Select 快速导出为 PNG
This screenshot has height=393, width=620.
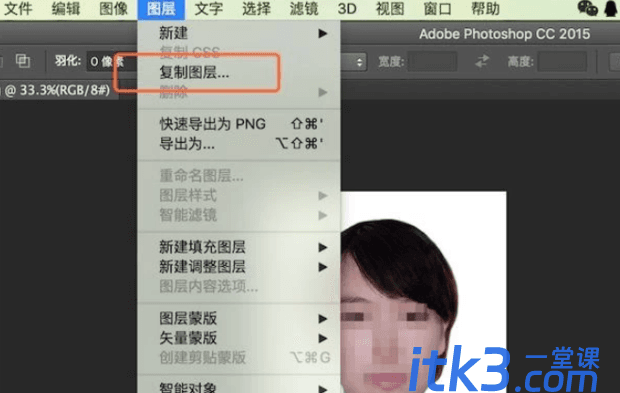pyautogui.click(x=239, y=124)
